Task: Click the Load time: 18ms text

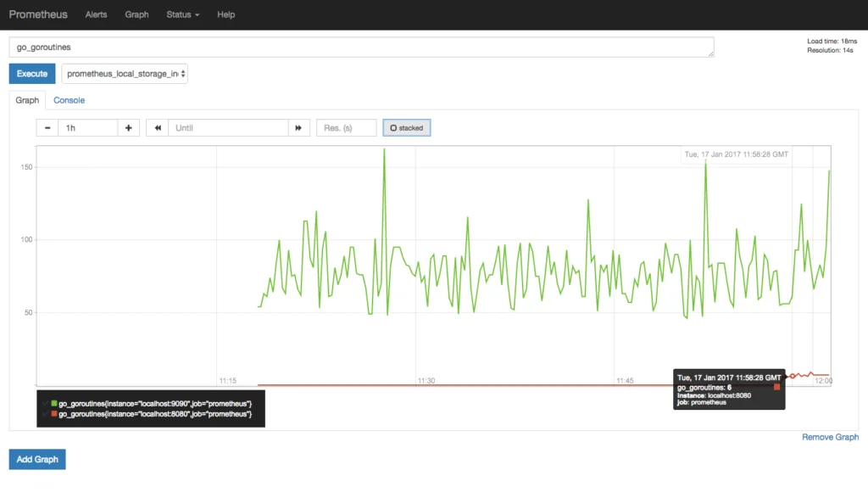Action: coord(832,41)
